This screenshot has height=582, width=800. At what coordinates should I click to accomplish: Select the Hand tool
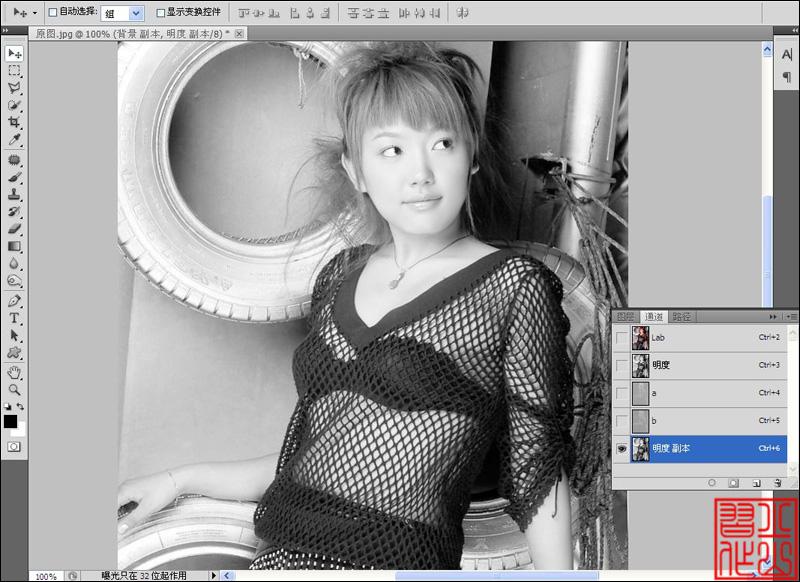click(14, 372)
